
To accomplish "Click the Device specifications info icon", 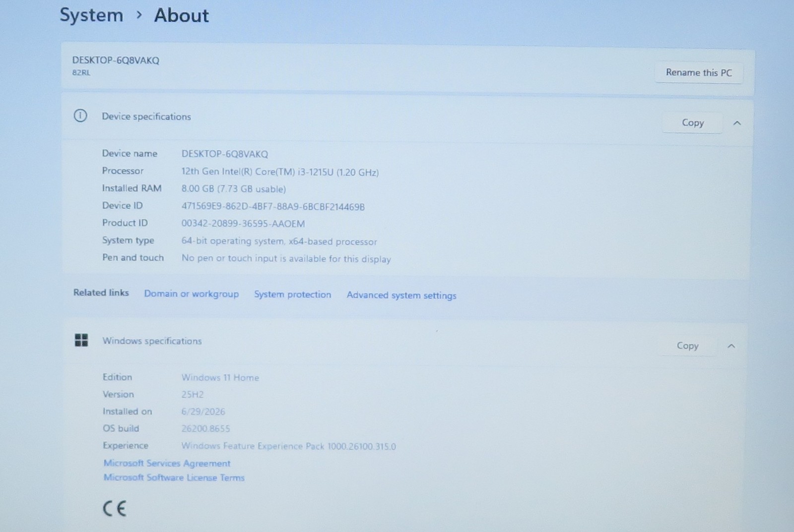I will point(80,116).
